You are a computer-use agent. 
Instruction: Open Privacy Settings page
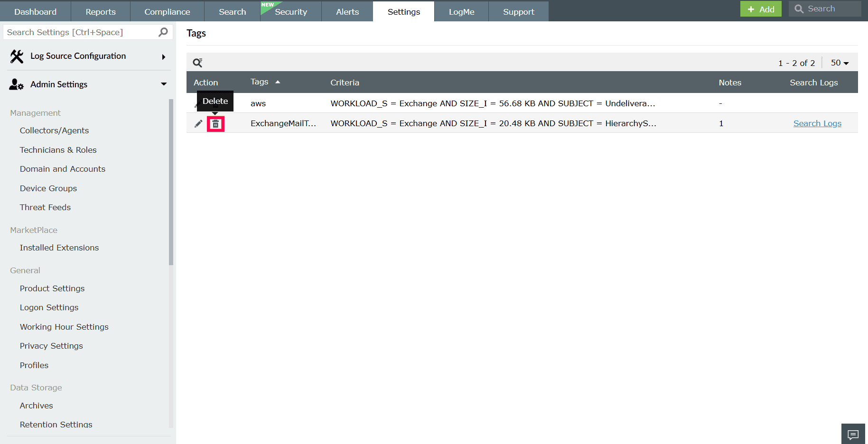[x=51, y=346]
